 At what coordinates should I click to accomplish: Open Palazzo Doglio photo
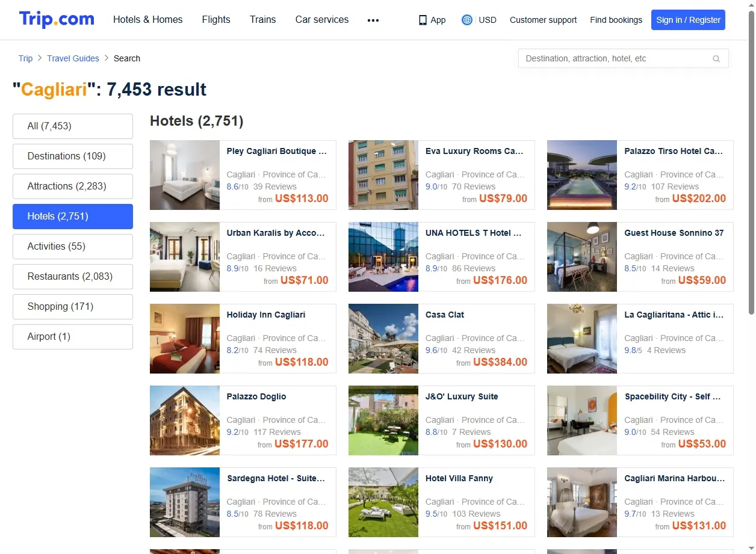(x=185, y=420)
